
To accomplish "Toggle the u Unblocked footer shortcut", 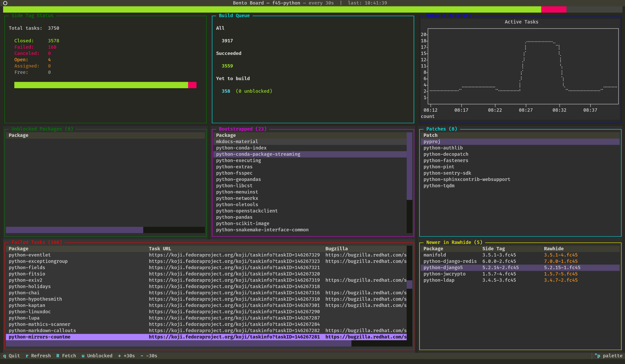I will tap(97, 356).
